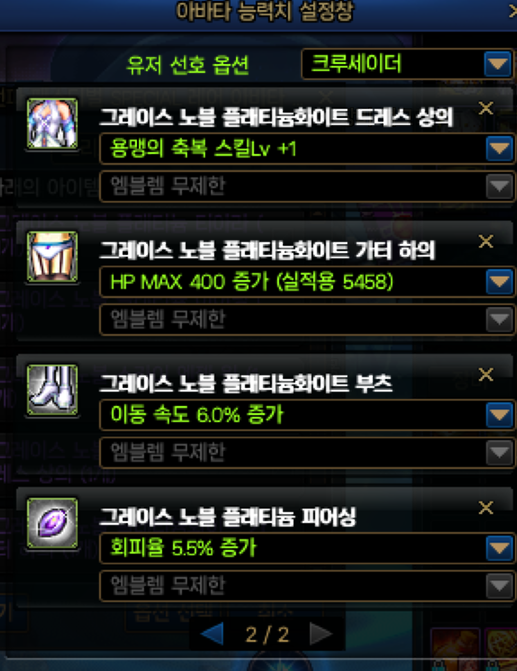
Task: Remove the piercing item with X
Action: (486, 508)
